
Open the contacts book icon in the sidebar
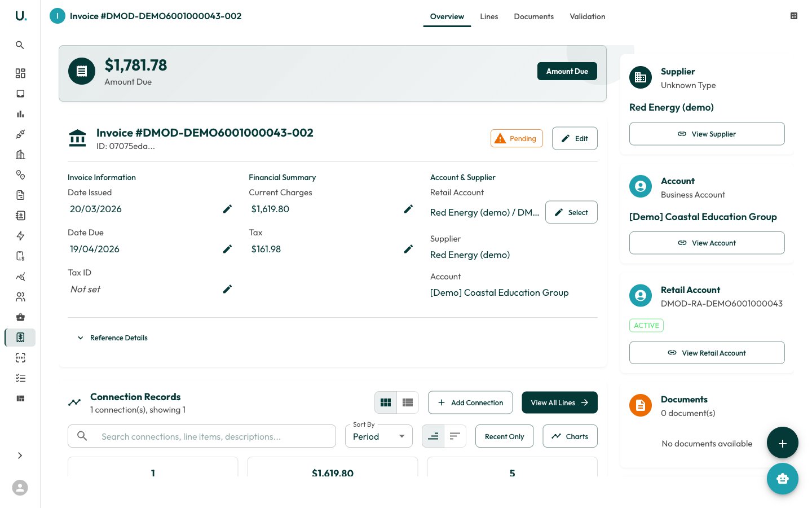(20, 216)
